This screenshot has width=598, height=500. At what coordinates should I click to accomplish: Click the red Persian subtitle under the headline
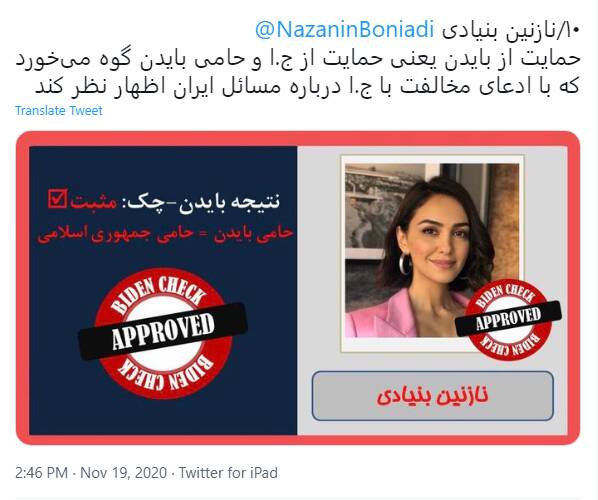[x=165, y=233]
